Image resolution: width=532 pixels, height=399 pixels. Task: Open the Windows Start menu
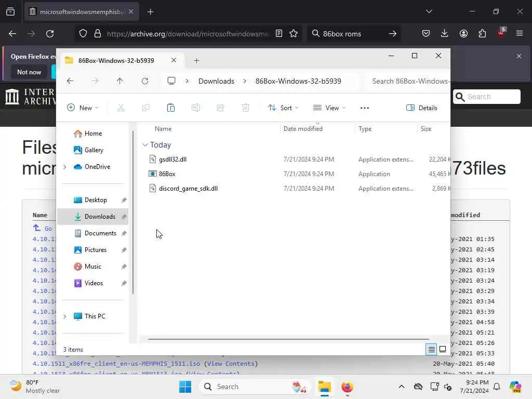tap(185, 387)
